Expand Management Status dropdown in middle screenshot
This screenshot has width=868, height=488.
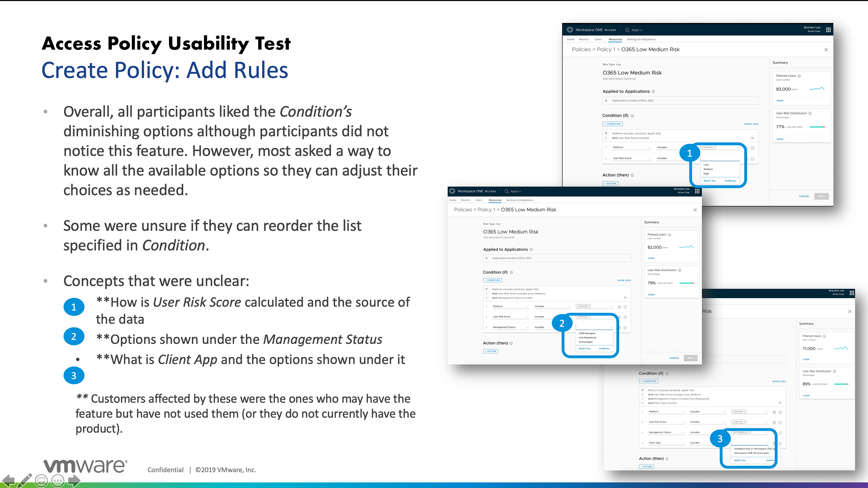(x=511, y=327)
